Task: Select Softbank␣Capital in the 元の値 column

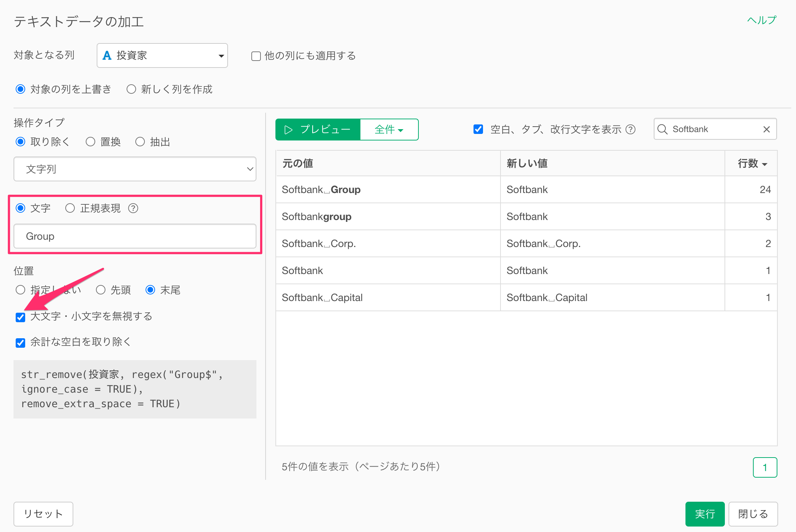Action: tap(388, 298)
